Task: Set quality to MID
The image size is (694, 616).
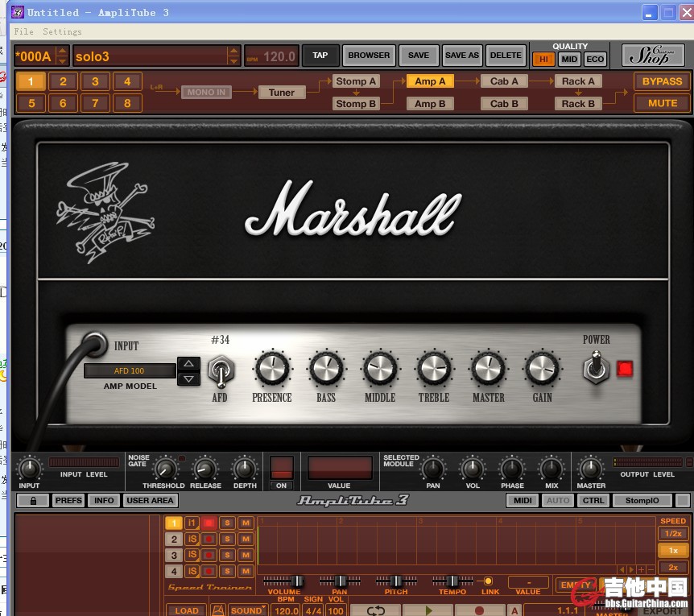Action: click(x=569, y=60)
